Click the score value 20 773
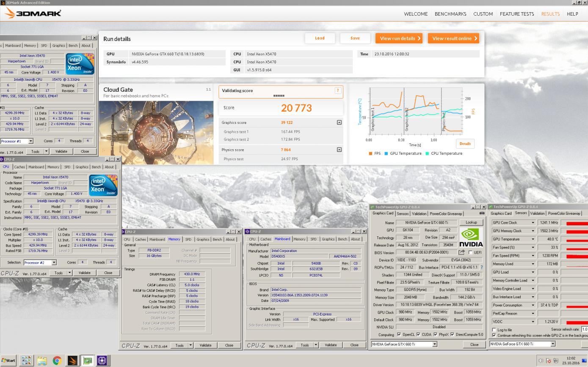The image size is (588, 367). tap(296, 108)
